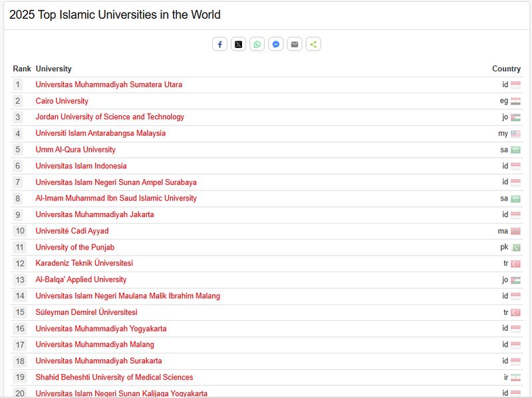Open the Cairo University link
The width and height of the screenshot is (532, 398).
pyautogui.click(x=62, y=101)
